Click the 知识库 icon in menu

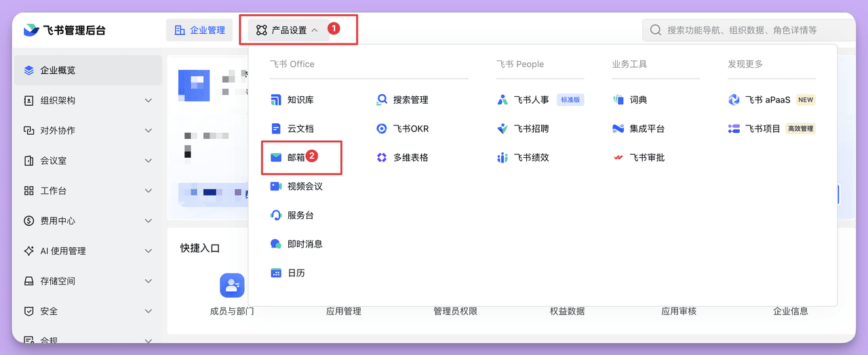pos(276,100)
